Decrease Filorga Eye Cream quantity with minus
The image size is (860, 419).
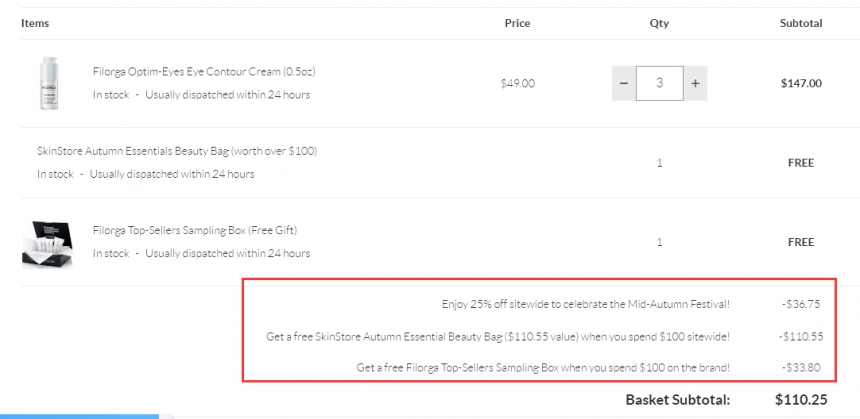(x=624, y=83)
